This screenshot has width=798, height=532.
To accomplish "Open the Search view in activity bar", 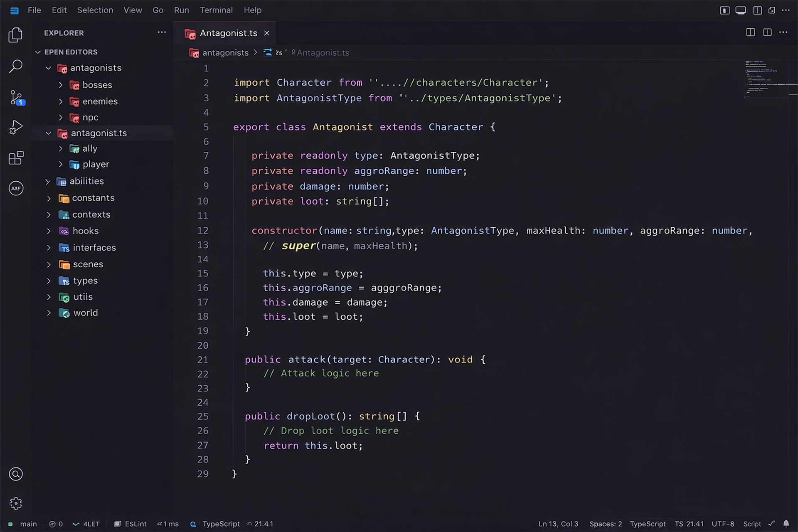I will (15, 66).
